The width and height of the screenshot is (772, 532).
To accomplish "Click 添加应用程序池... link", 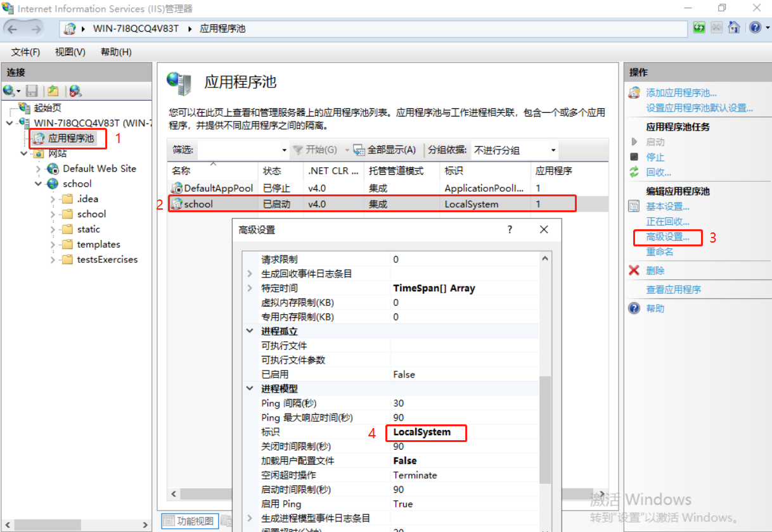I will tap(681, 93).
